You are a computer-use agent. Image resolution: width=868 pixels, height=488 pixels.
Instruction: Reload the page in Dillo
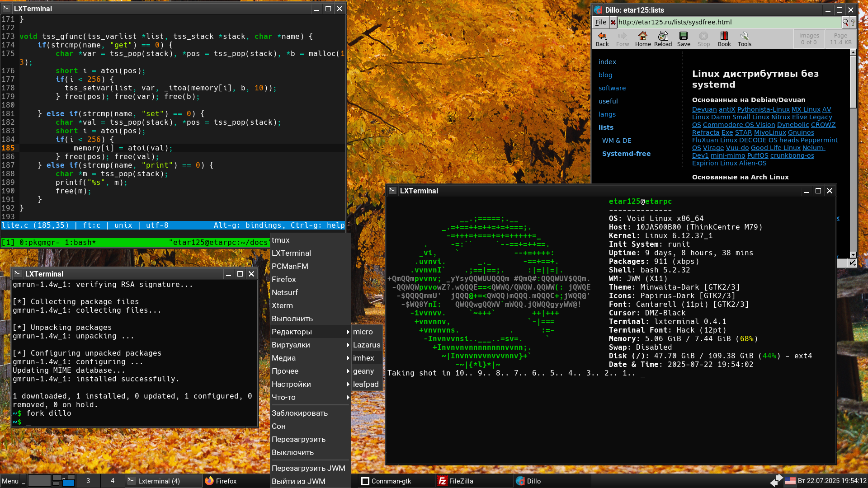tap(663, 37)
